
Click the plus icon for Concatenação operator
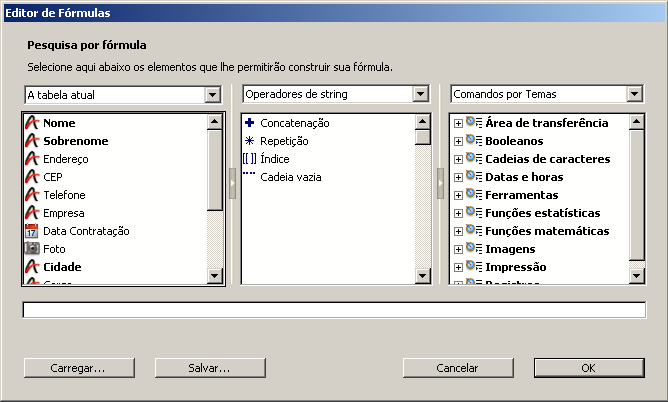pyautogui.click(x=250, y=123)
